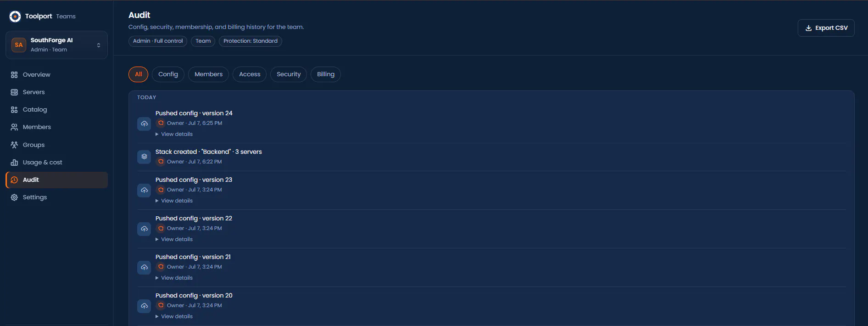Image resolution: width=868 pixels, height=326 pixels.
Task: Filter audit log by Members tab
Action: tap(208, 74)
